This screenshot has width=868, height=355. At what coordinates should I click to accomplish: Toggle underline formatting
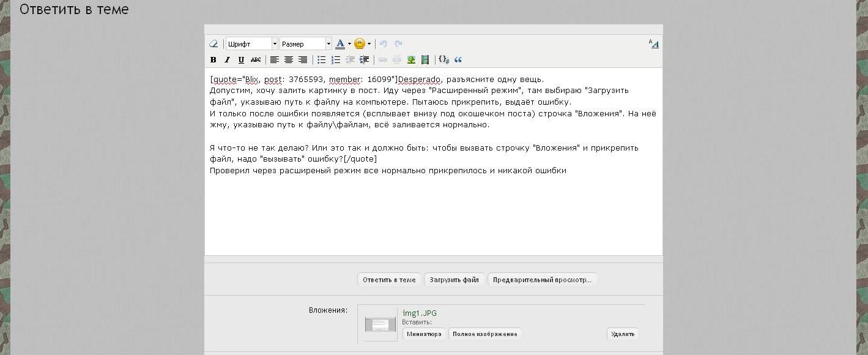pyautogui.click(x=241, y=60)
